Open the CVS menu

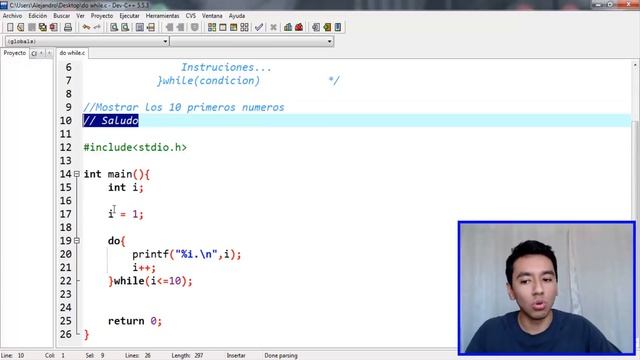coord(191,16)
